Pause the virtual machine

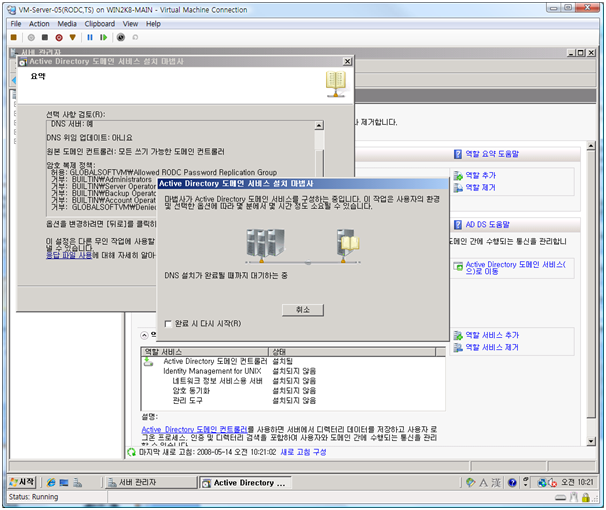[x=90, y=37]
